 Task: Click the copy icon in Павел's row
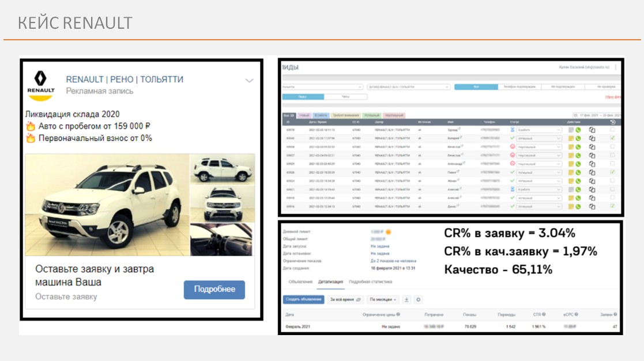[x=592, y=173]
